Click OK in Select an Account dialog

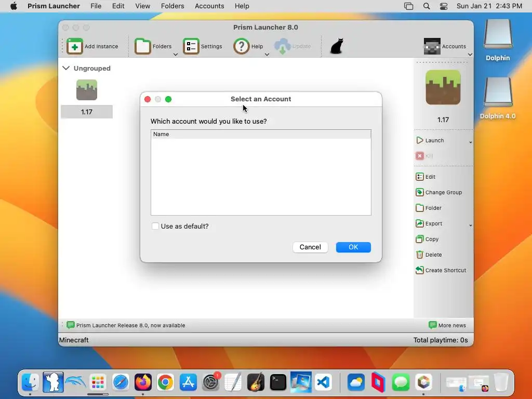pyautogui.click(x=353, y=247)
